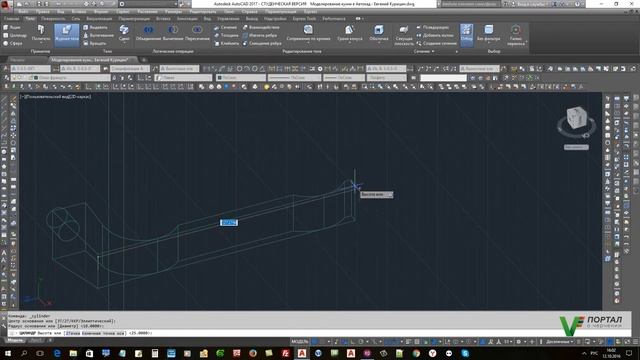The width and height of the screenshot is (640, 360).
Task: Switch to the Сеть ribbon tab
Action: [76, 19]
